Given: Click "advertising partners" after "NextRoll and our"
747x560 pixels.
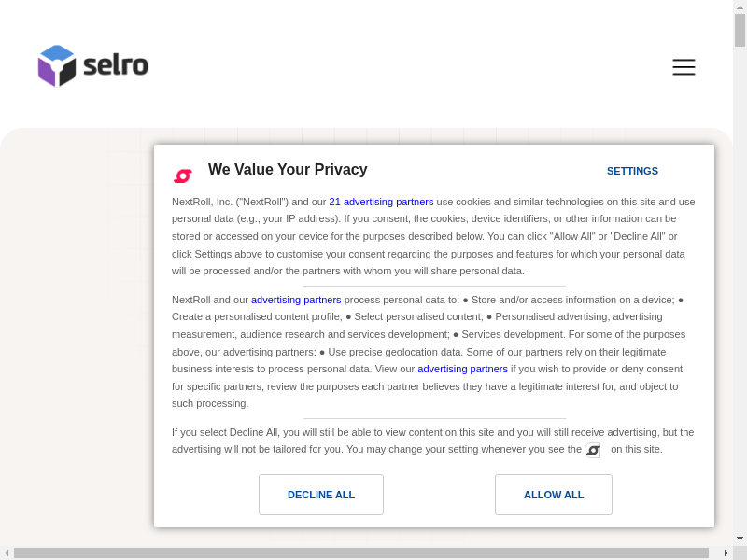Looking at the screenshot, I should click(x=296, y=300).
